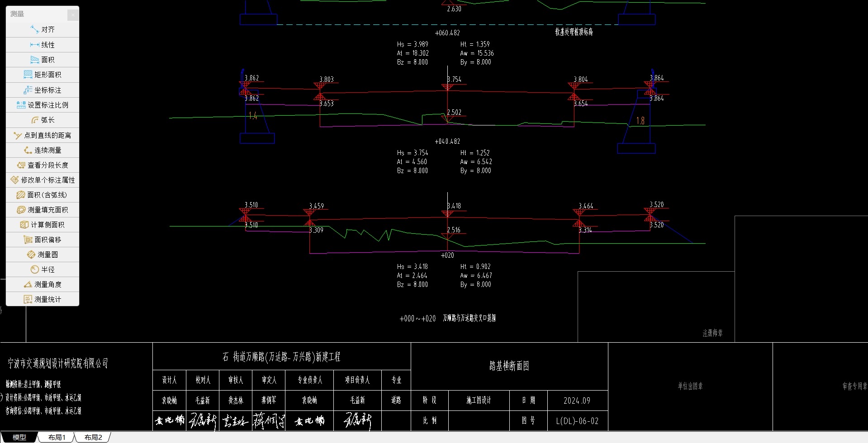Viewport: 868px width, 443px height.
Task: Choose 测量填充面积 hatch area icon
Action: click(21, 210)
